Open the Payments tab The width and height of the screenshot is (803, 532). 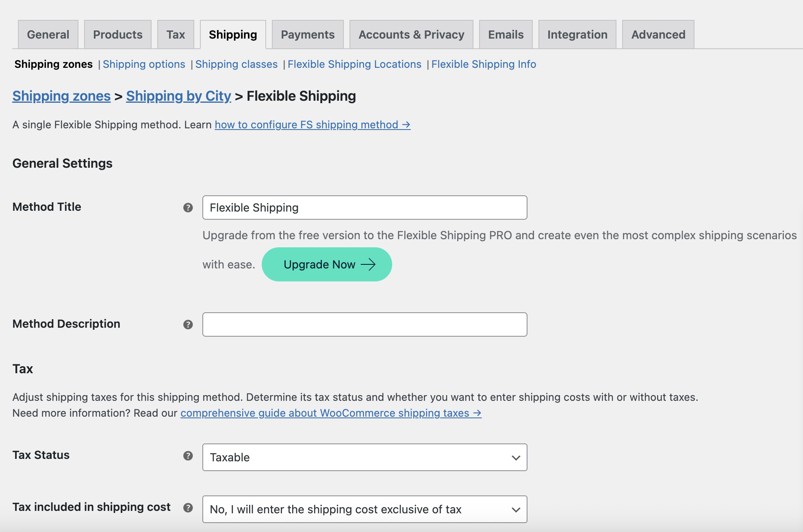[x=307, y=34]
